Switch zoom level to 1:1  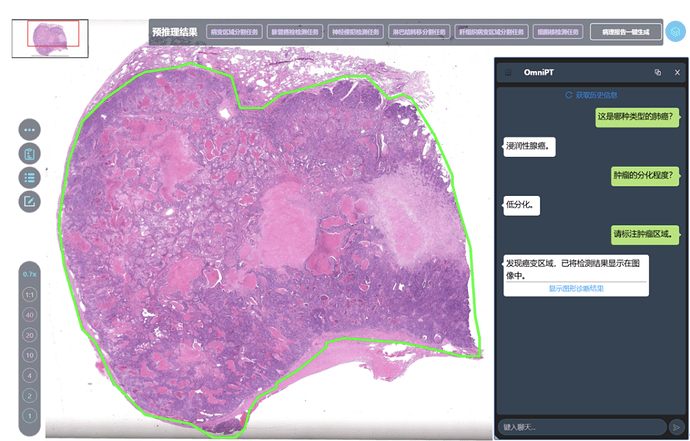click(30, 295)
